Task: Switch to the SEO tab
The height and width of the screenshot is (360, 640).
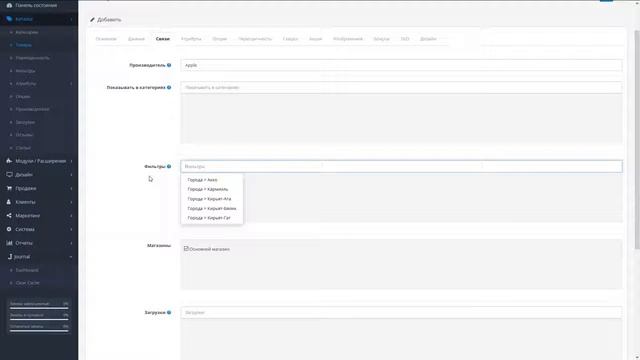Action: [404, 39]
